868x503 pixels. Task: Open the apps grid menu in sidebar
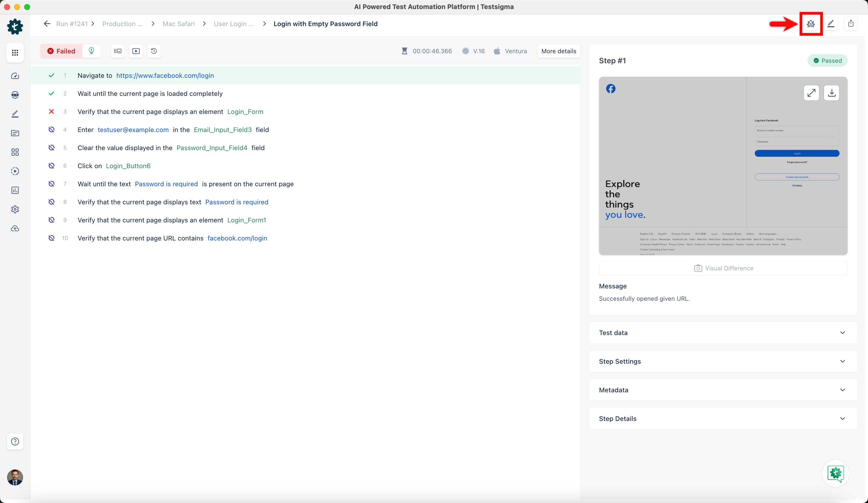(15, 53)
